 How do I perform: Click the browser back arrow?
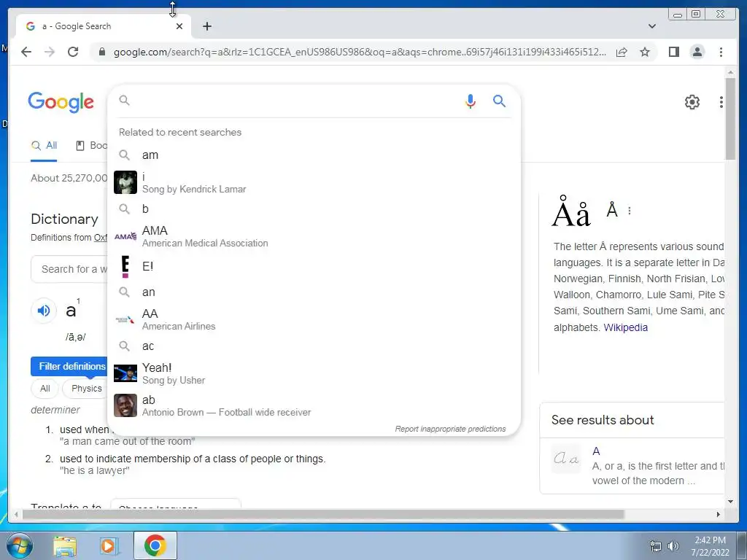26,52
